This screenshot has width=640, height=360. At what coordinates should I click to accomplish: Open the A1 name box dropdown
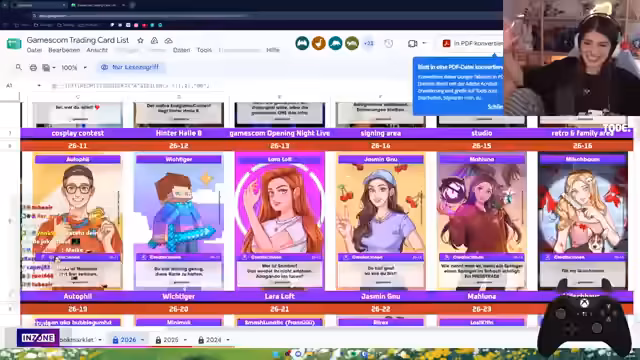(39, 86)
